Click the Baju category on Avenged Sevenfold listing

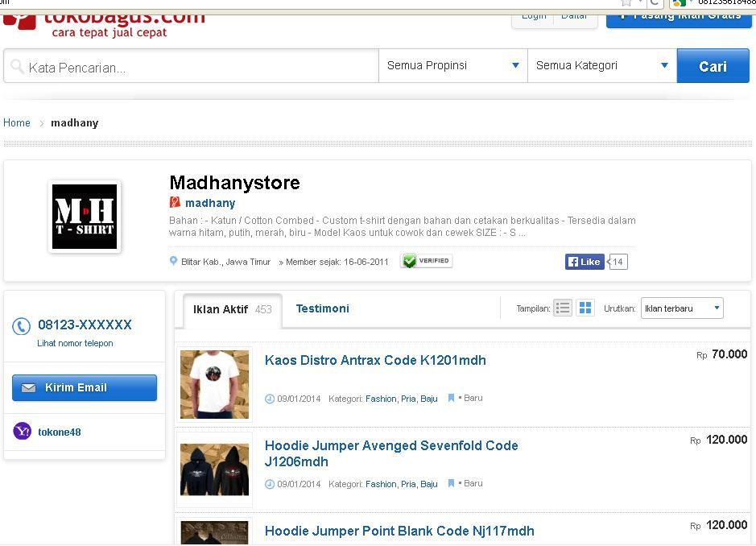(x=428, y=484)
